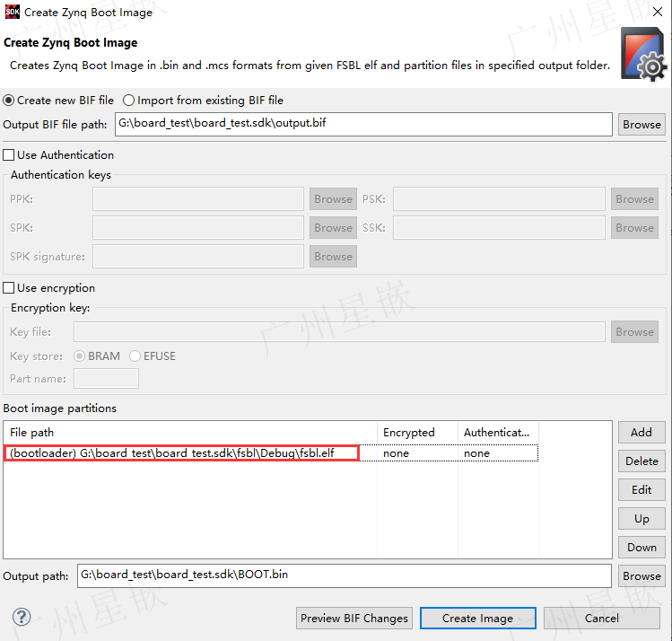Click the help question mark icon
The height and width of the screenshot is (641, 672).
pos(22,618)
